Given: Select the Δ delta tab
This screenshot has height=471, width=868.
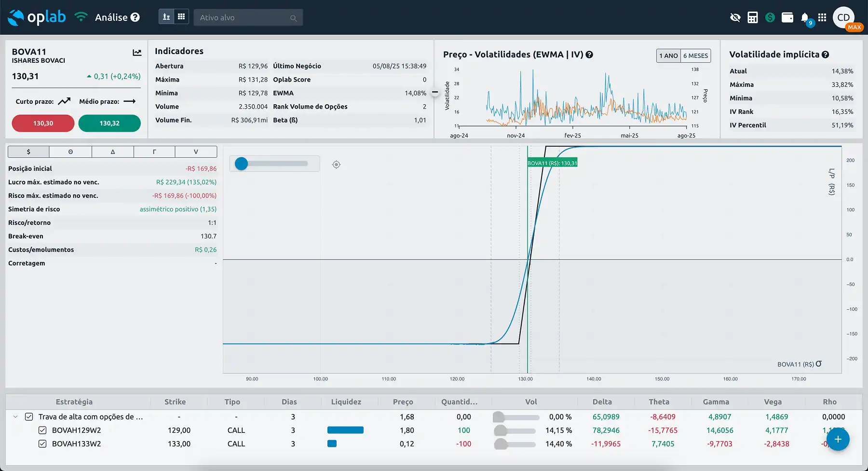Looking at the screenshot, I should tap(113, 152).
